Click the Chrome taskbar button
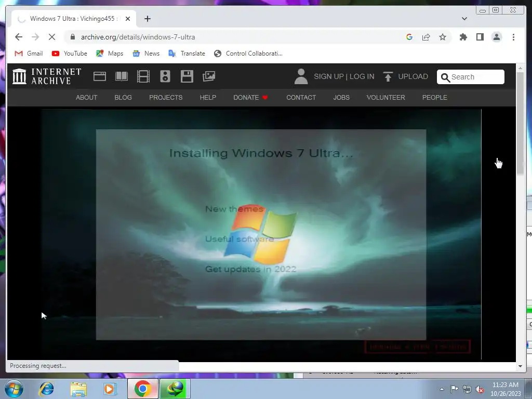 142,389
